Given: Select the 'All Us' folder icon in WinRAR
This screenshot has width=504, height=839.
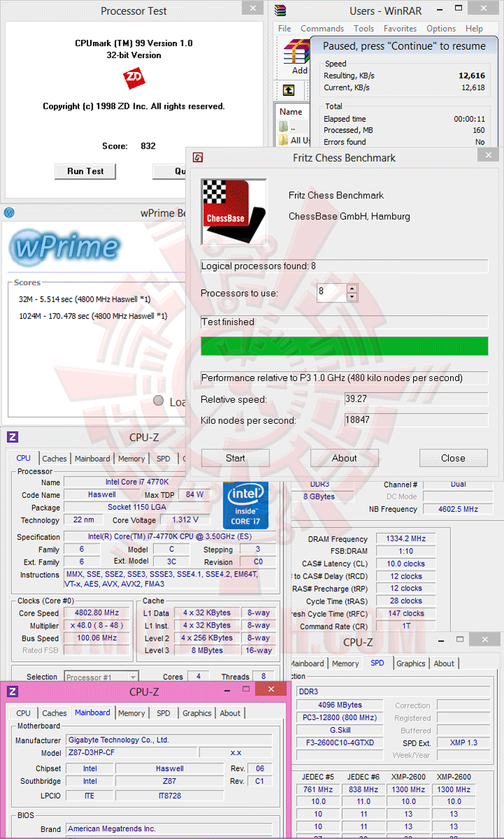Looking at the screenshot, I should pyautogui.click(x=283, y=140).
